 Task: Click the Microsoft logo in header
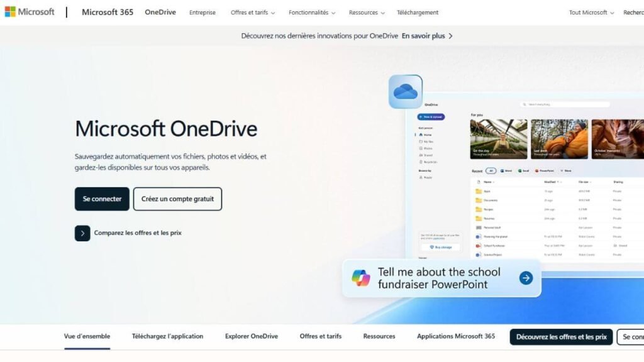click(x=30, y=12)
